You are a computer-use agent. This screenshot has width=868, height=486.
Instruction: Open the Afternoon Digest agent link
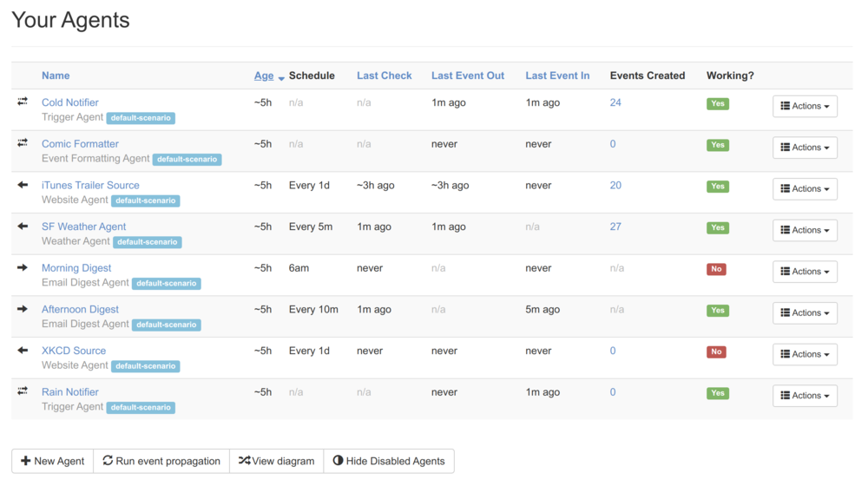tap(80, 309)
